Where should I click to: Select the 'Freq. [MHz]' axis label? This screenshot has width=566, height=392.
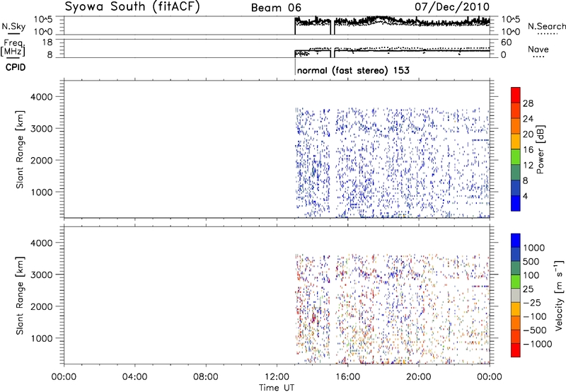point(13,48)
